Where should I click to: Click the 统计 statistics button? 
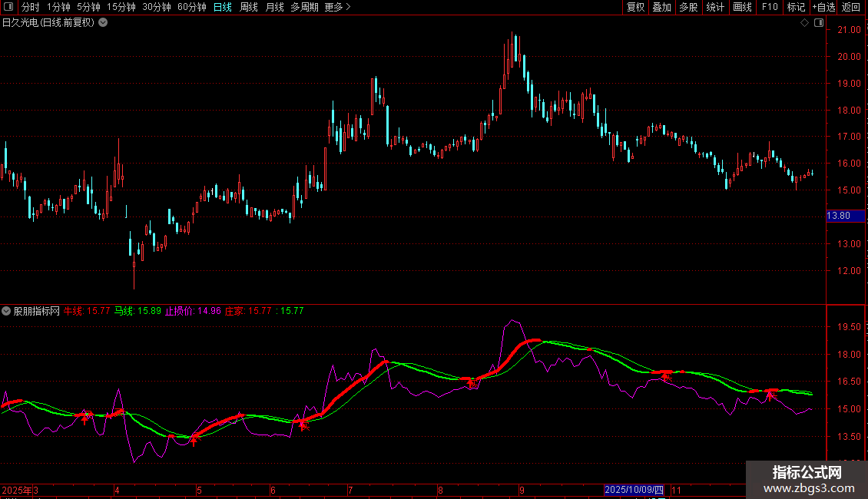click(x=715, y=7)
